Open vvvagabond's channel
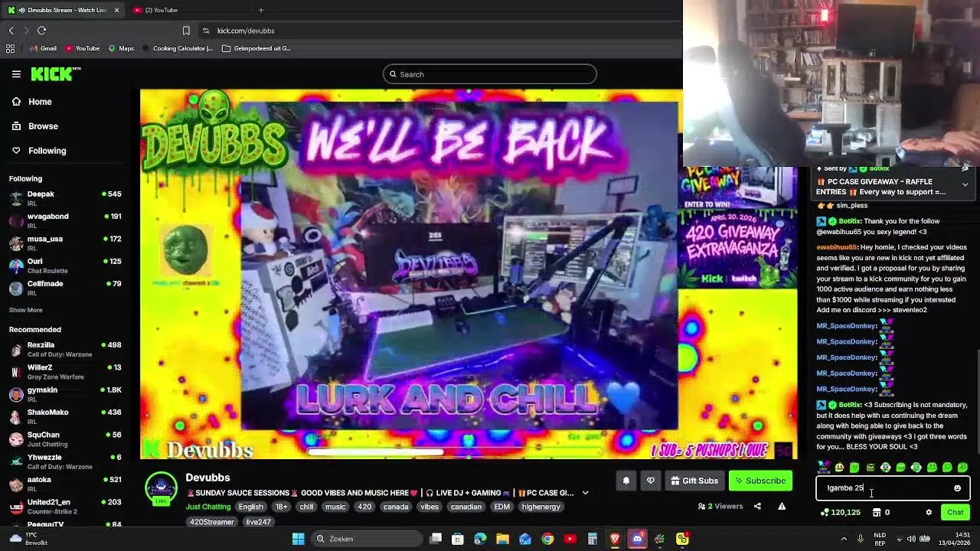The image size is (980, 551). pos(65,220)
